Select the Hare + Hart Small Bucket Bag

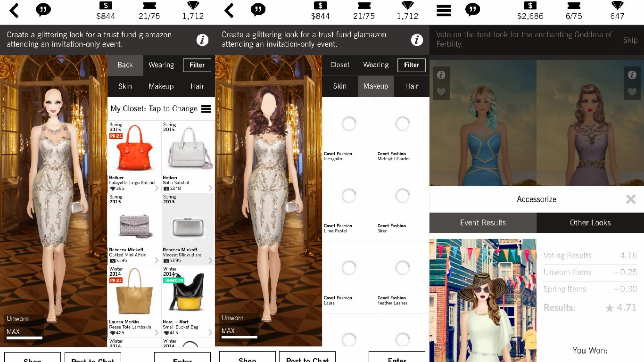[188, 301]
